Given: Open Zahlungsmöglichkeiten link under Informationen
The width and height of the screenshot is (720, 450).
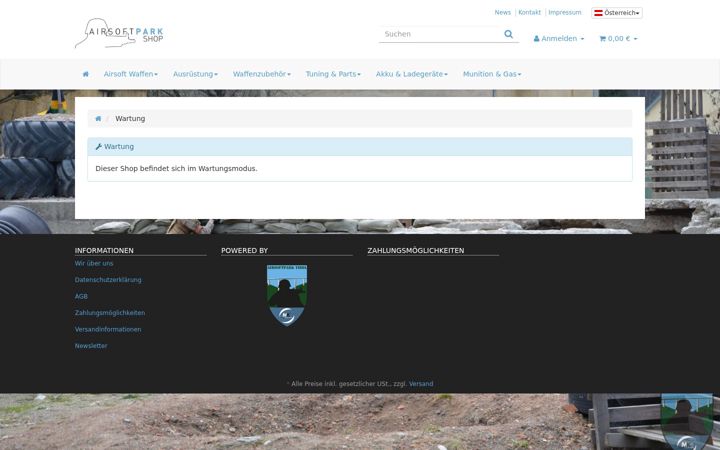Looking at the screenshot, I should 110,313.
